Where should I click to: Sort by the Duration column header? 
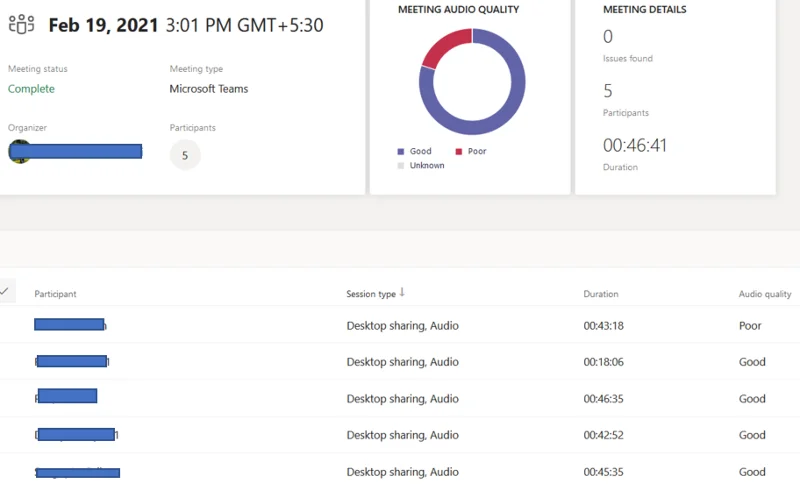[x=601, y=294]
